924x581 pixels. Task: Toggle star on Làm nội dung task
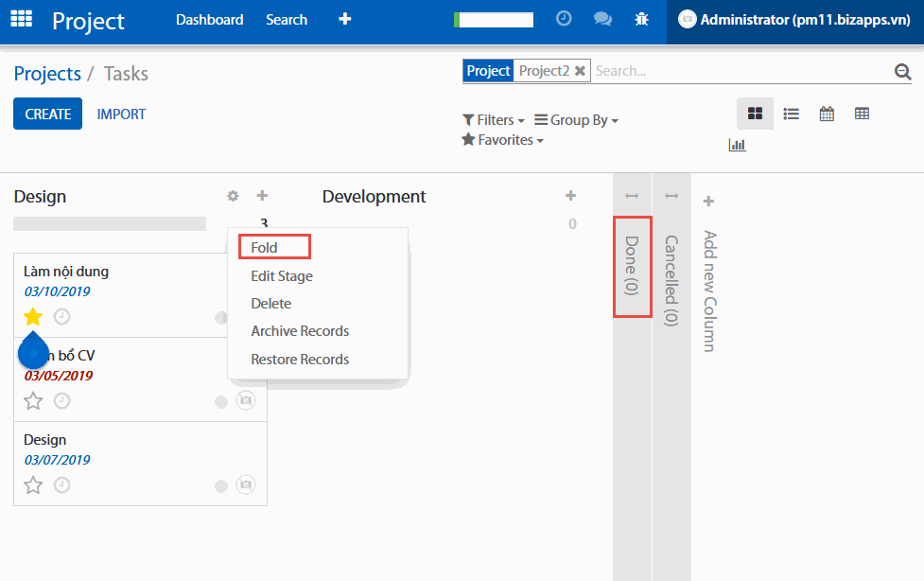33,317
